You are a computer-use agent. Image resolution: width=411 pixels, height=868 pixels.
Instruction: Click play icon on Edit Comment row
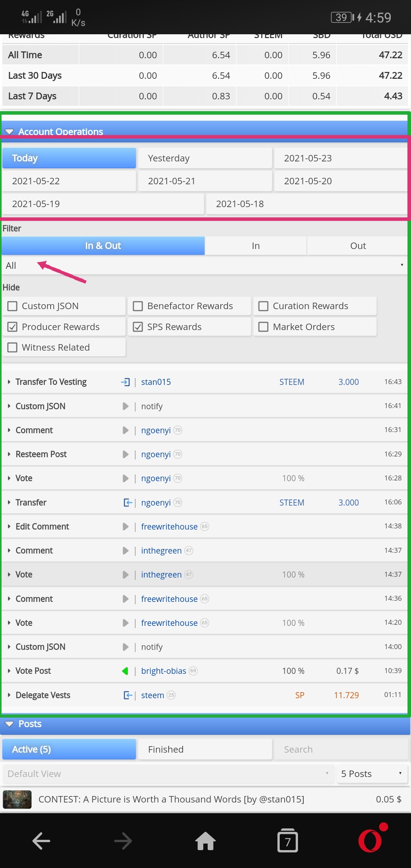tap(126, 527)
